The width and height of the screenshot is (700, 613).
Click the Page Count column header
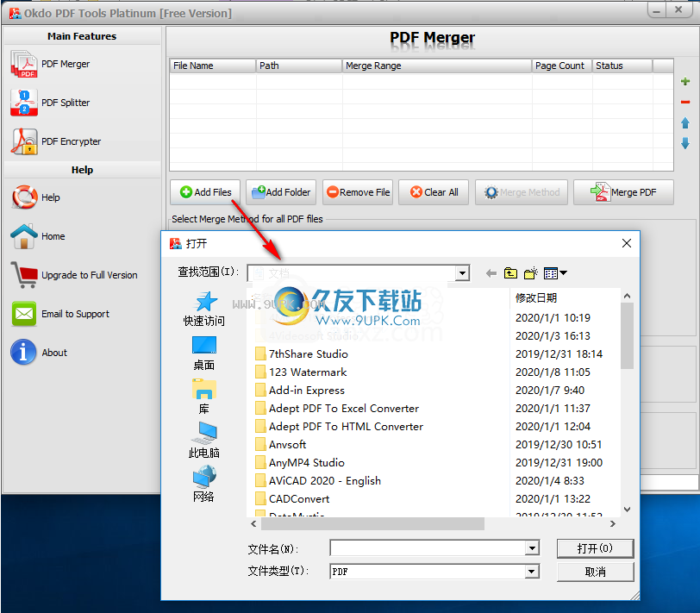click(562, 66)
